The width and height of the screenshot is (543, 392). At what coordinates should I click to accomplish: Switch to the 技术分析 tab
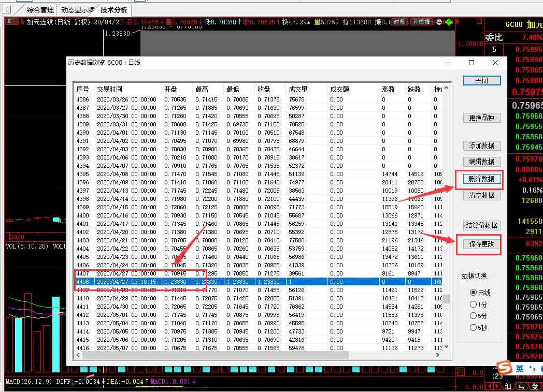(114, 10)
